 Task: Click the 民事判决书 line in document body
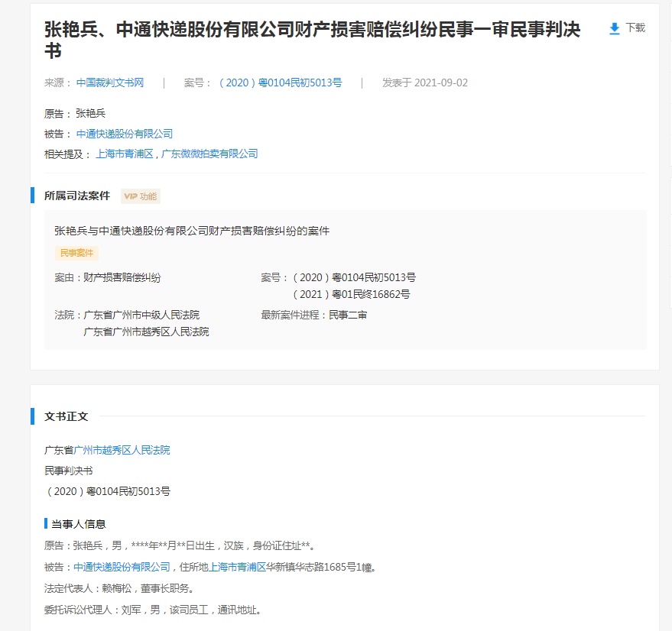click(x=69, y=471)
